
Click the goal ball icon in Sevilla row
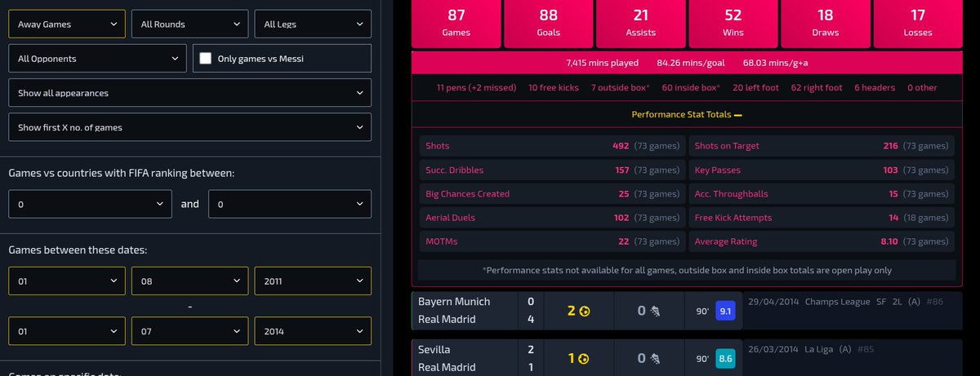[x=585, y=358]
